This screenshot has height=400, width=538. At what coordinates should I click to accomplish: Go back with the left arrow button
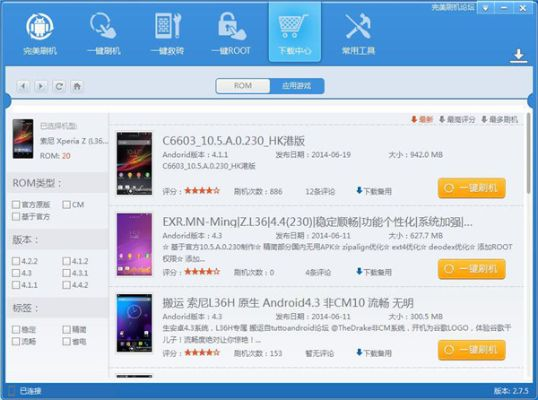(23, 86)
